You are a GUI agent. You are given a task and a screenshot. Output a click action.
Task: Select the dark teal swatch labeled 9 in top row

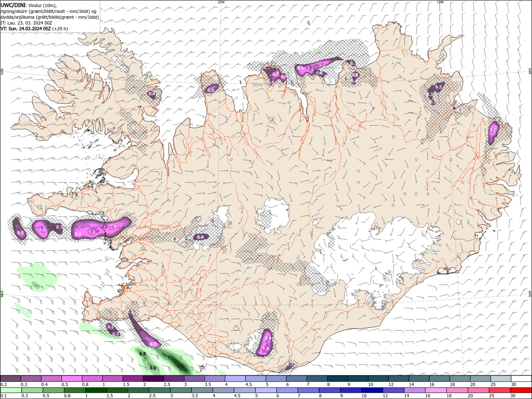click(357, 379)
